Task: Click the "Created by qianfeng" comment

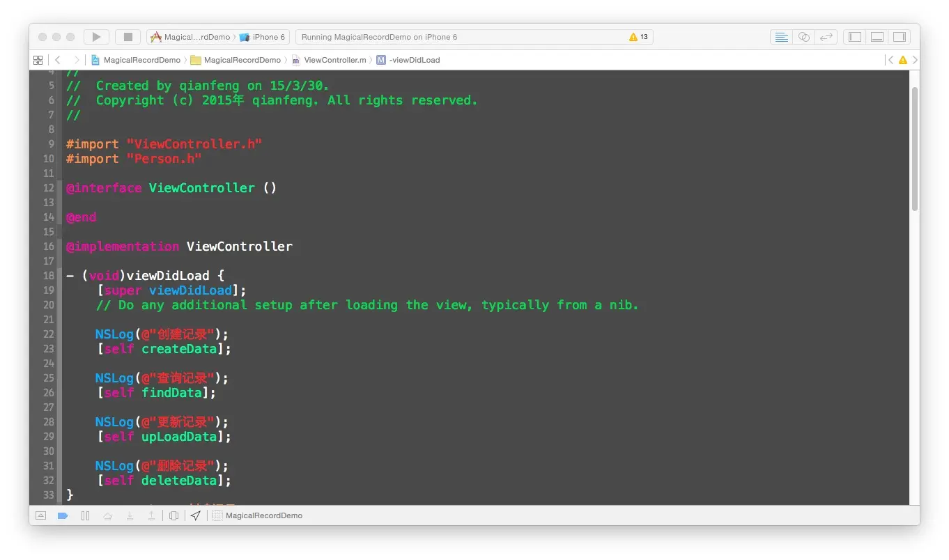Action: click(x=197, y=86)
